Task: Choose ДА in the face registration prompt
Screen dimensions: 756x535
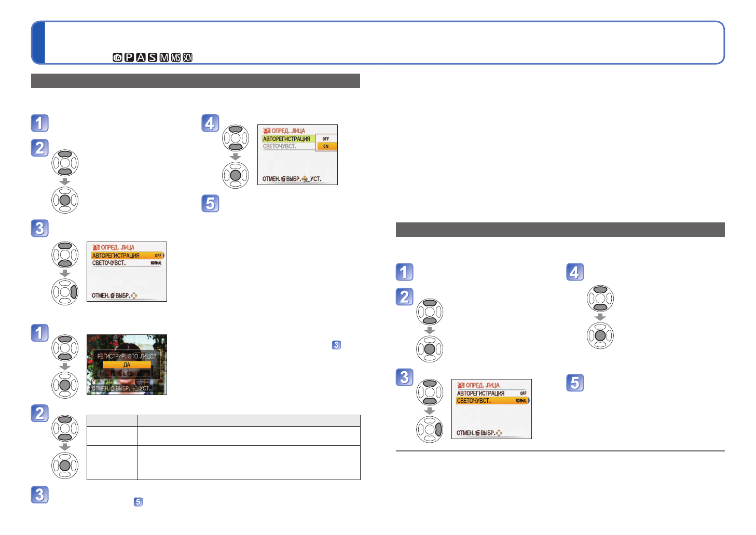Action: pyautogui.click(x=127, y=365)
